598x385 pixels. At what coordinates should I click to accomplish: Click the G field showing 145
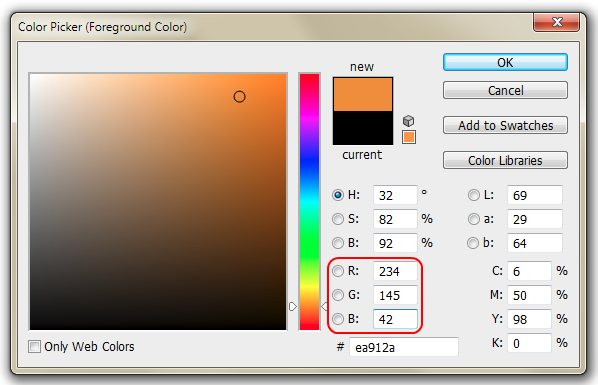click(x=395, y=295)
